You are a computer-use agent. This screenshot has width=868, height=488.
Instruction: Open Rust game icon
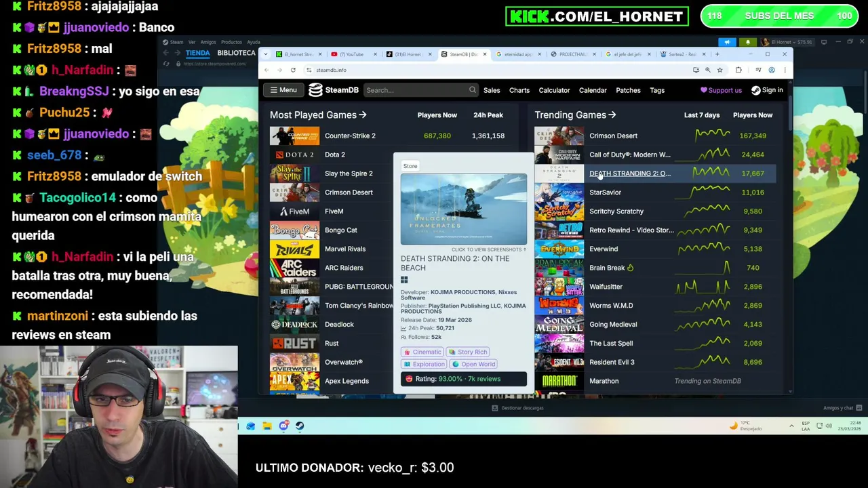294,343
